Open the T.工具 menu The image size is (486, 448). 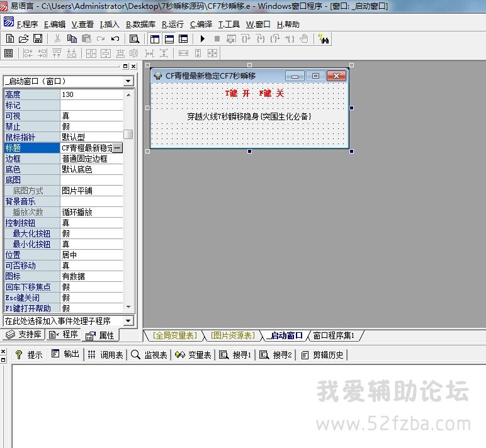pos(229,25)
